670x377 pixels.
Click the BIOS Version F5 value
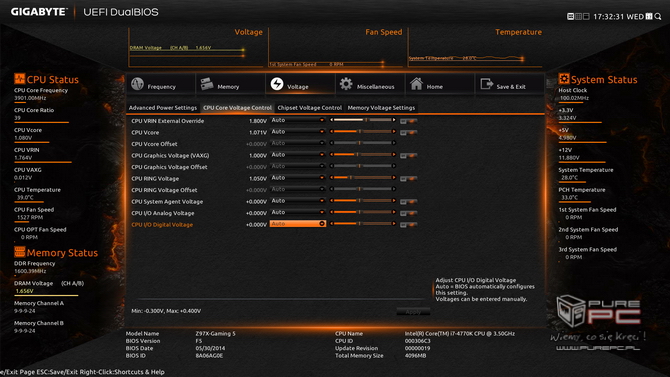tap(199, 341)
